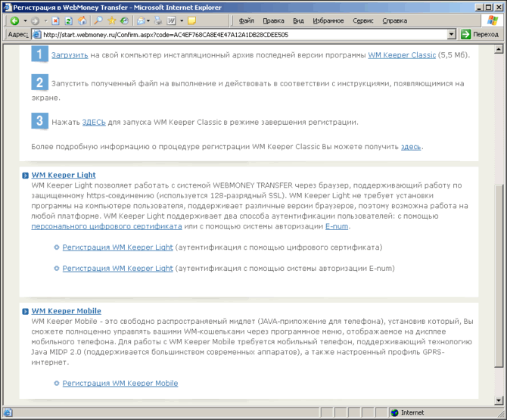
Task: Stop page loading with the red X icon
Action: click(x=55, y=20)
